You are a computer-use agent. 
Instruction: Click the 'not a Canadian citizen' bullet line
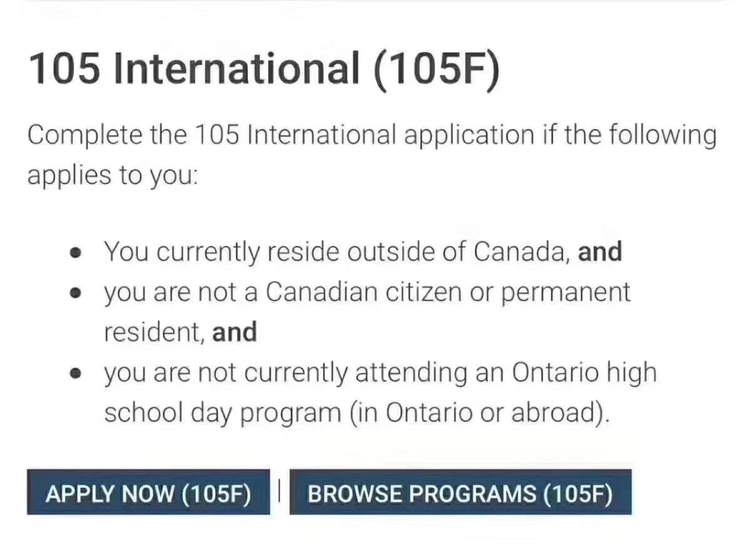coord(367,292)
